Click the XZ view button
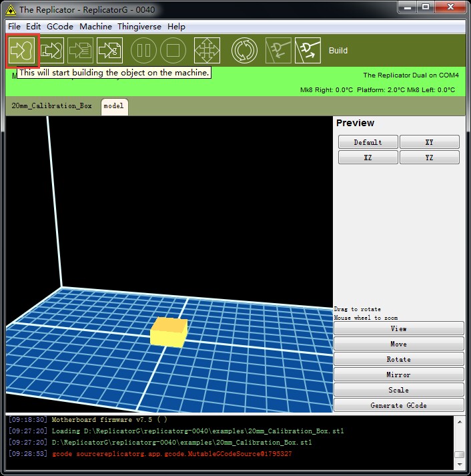Screen dimensions: 471x476 point(368,158)
